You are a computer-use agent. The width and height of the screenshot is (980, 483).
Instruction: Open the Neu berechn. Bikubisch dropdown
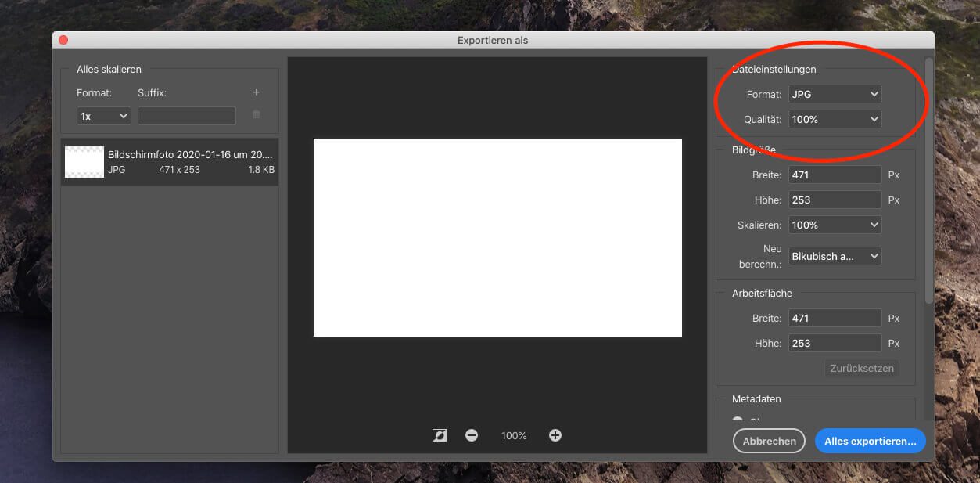[835, 256]
